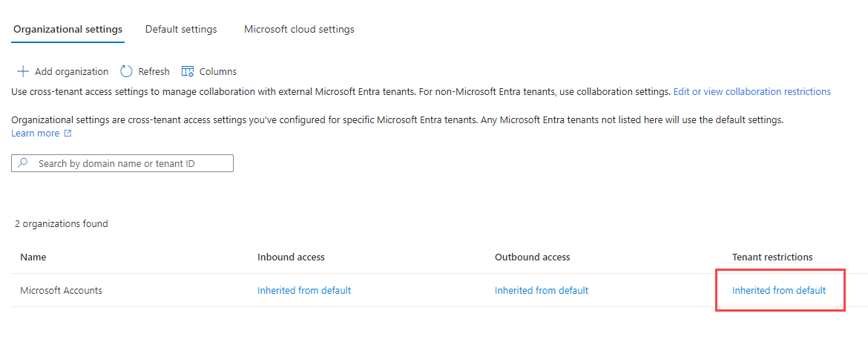
Task: Click the circular Refresh icon
Action: (126, 71)
